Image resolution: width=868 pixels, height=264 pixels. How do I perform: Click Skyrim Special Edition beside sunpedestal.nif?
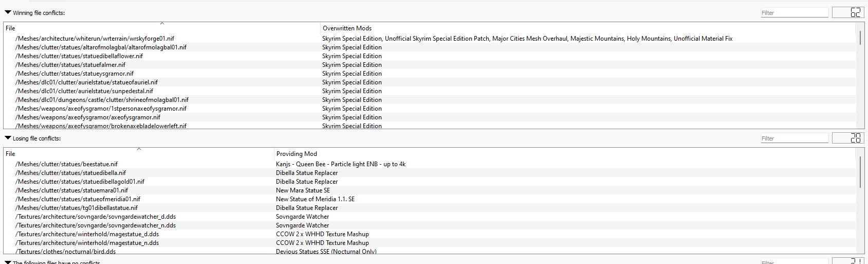click(x=352, y=91)
